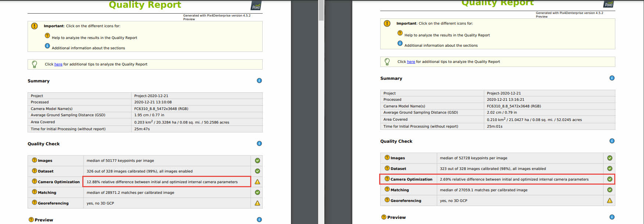
Task: Select GSD value '2.02 cm / 0.79 in'
Action: click(502, 113)
